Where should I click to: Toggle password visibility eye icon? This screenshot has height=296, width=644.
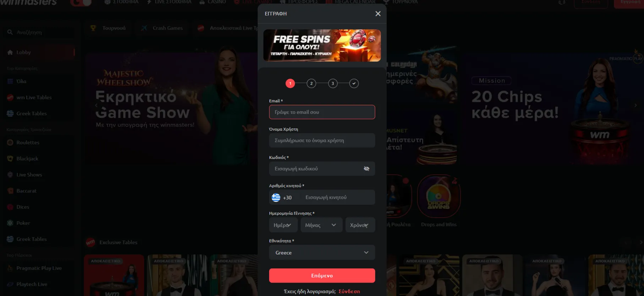pyautogui.click(x=366, y=169)
